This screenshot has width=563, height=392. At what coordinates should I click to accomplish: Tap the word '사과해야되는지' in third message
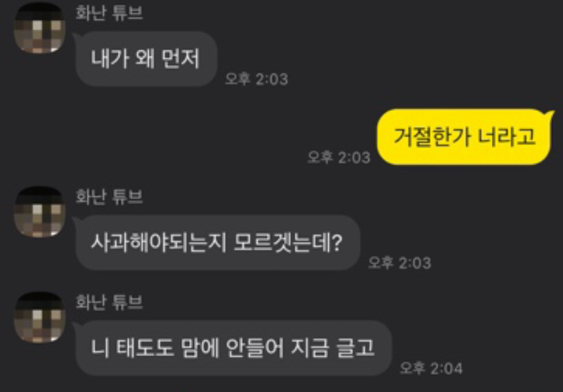[x=159, y=243]
